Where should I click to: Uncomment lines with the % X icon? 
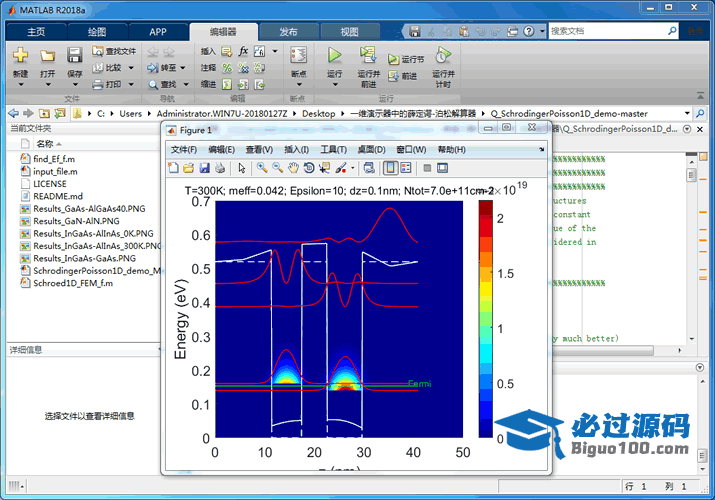pyautogui.click(x=243, y=68)
